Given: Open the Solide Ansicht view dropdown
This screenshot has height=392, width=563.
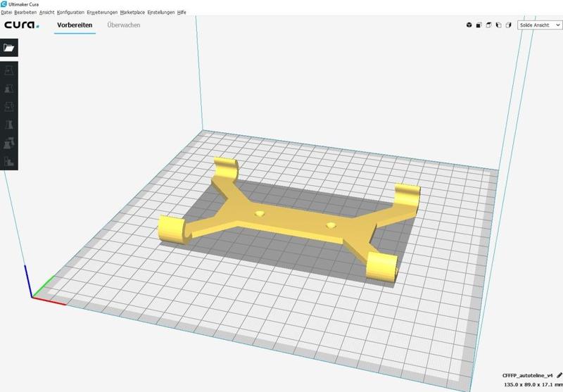Looking at the screenshot, I should pyautogui.click(x=540, y=25).
